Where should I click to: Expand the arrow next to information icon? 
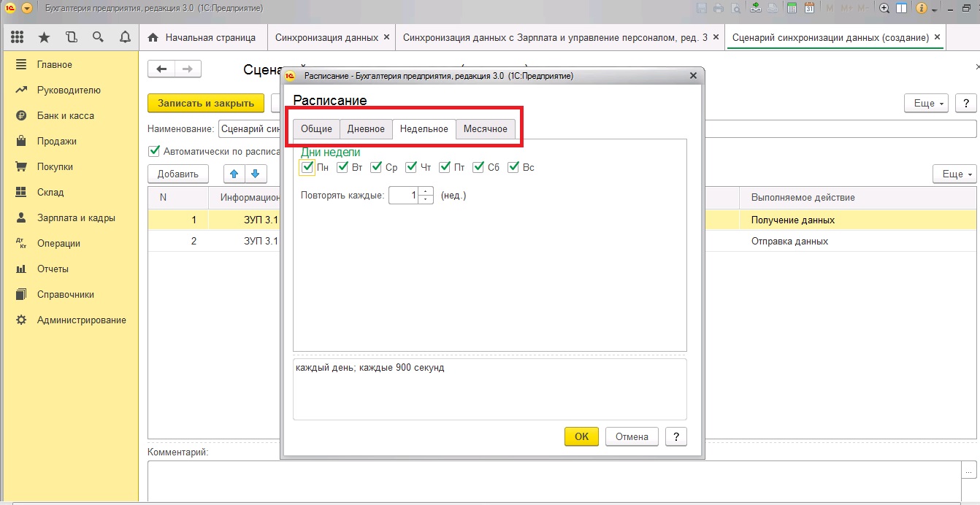click(933, 9)
